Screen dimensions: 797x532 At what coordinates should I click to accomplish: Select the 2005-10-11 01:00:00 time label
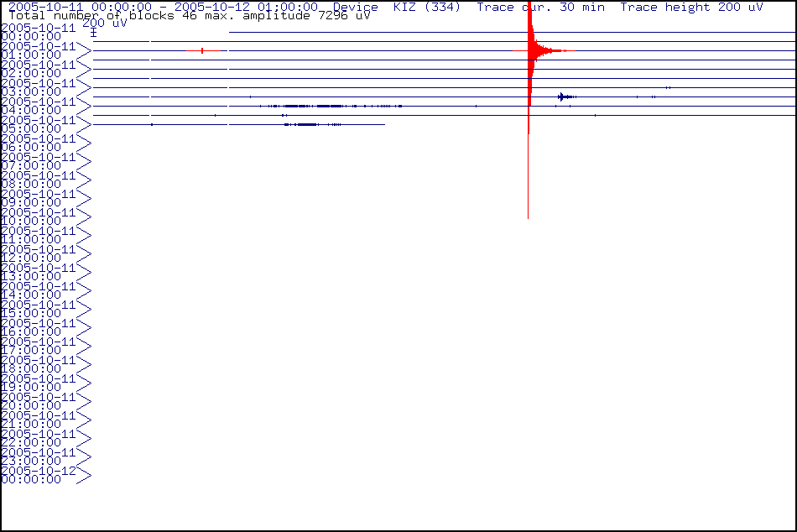(38, 50)
